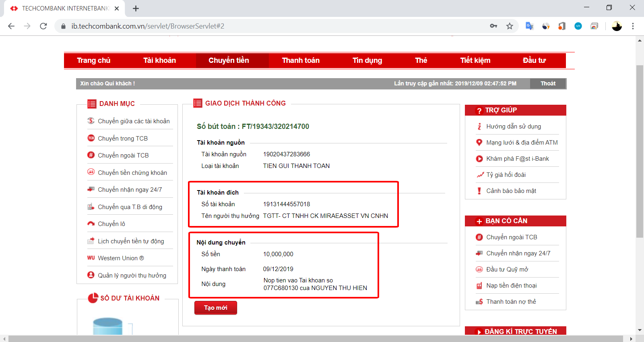Open the 'Lịch chuyển tiền tự động' link
This screenshot has height=342, width=644.
[131, 241]
